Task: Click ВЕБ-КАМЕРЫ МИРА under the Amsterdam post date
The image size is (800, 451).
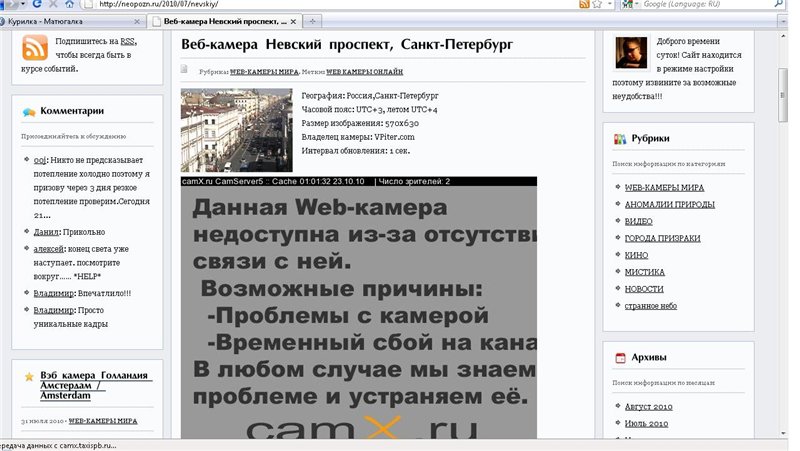Action: (x=103, y=421)
